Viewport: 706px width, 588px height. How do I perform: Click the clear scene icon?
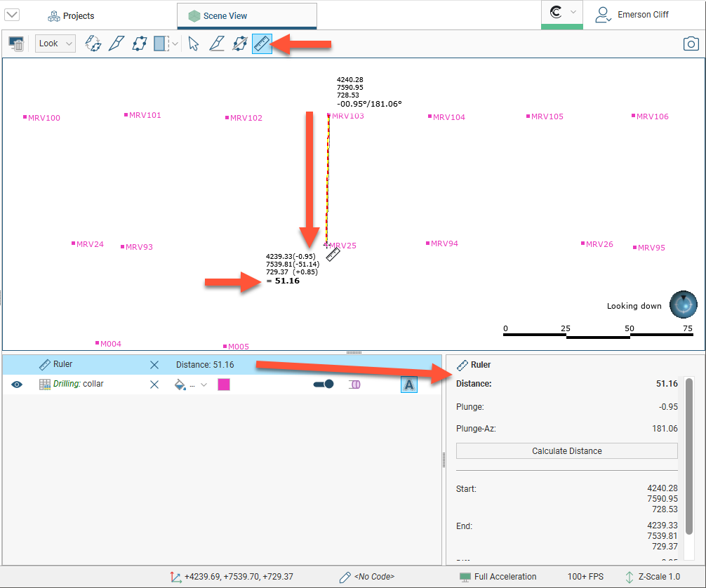(x=16, y=44)
